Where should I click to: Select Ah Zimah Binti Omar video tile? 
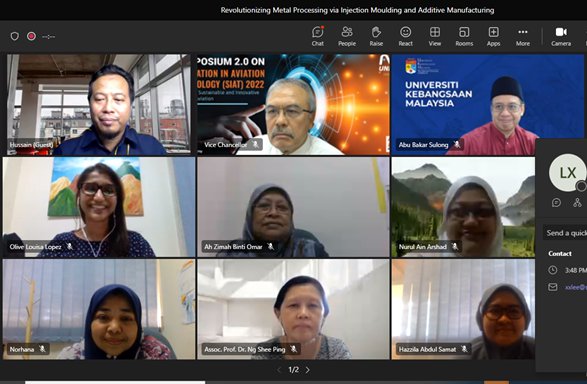click(293, 207)
